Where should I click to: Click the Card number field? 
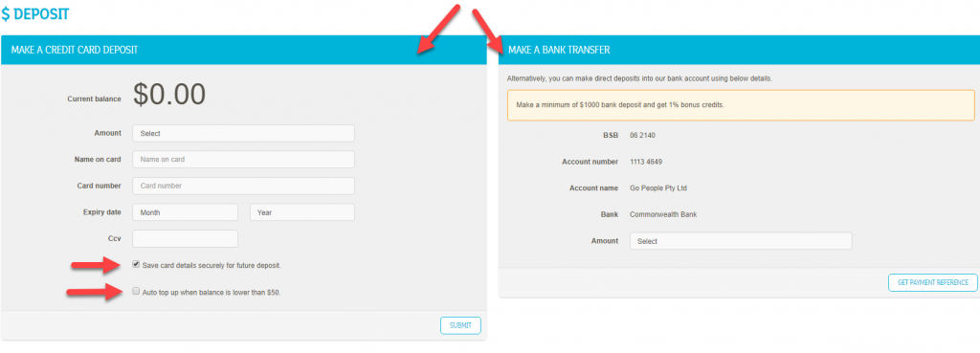pos(244,186)
